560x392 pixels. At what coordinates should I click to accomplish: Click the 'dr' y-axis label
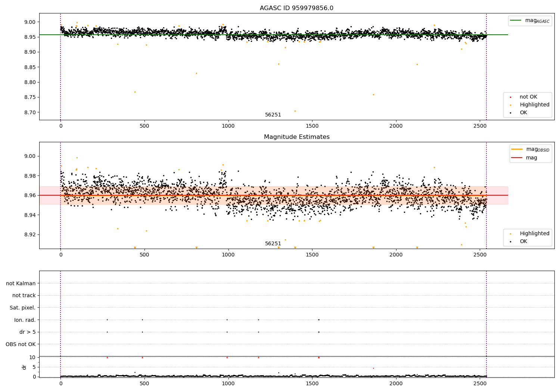coord(24,367)
